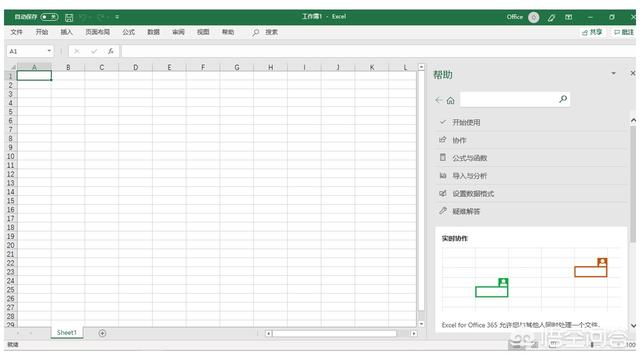Click the horizontal scrollbar thumb
The width and height of the screenshot is (640, 360).
[x=335, y=333]
